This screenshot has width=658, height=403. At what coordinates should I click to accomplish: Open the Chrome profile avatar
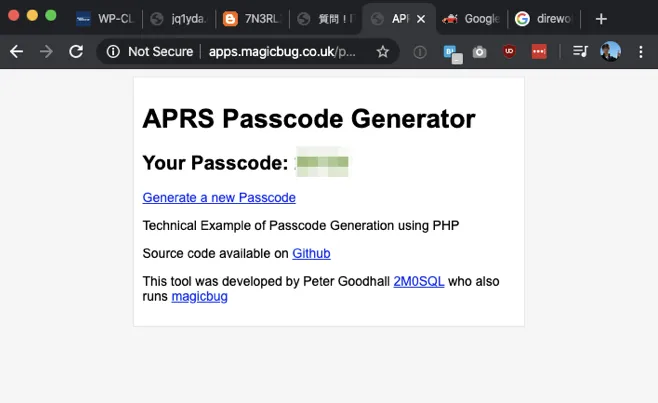point(610,51)
